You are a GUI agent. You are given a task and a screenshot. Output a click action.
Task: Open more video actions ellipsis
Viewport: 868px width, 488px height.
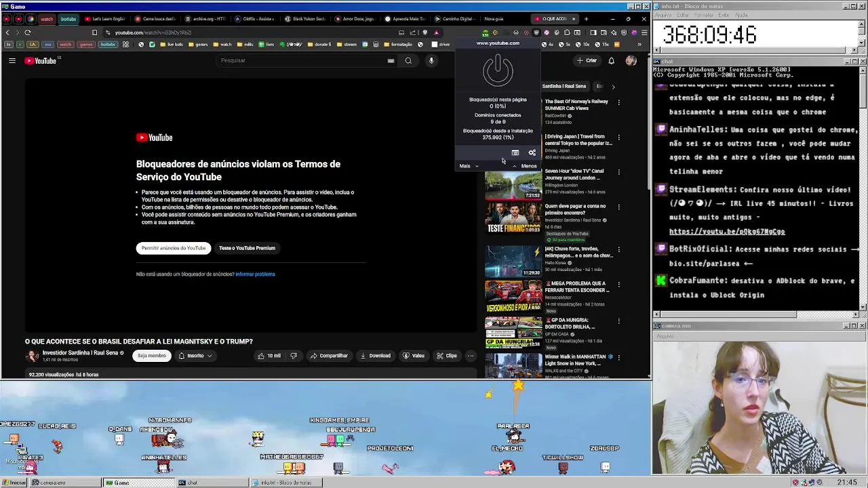[x=471, y=356]
